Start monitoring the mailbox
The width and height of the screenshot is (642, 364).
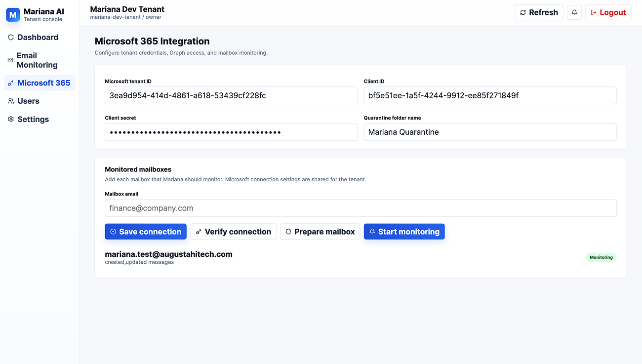tap(404, 232)
